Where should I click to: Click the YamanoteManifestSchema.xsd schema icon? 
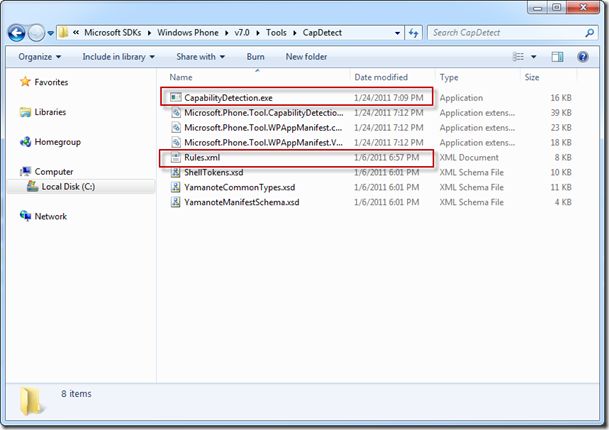click(176, 202)
